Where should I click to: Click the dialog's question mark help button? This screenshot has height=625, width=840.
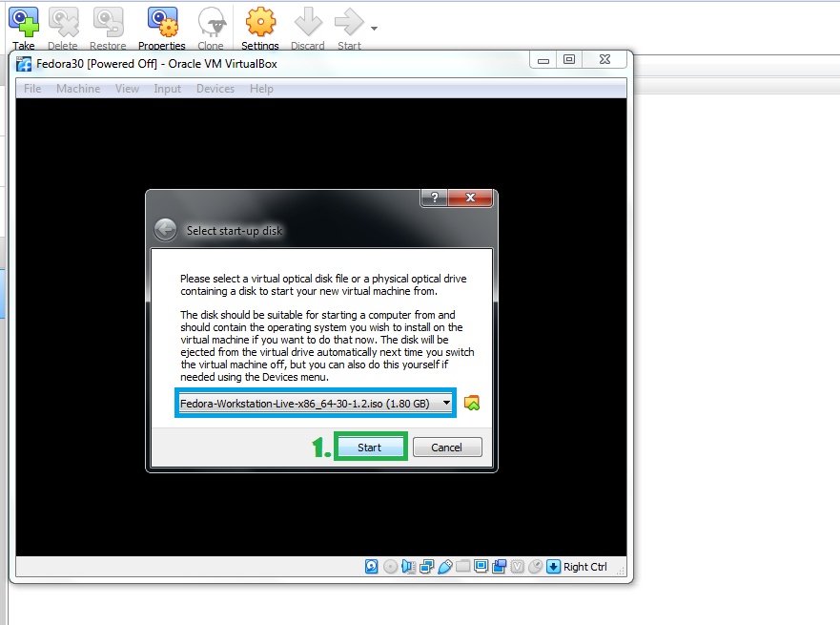tap(435, 198)
